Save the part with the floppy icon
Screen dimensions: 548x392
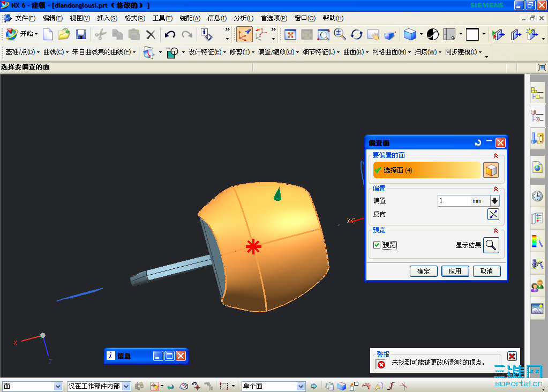coord(81,34)
